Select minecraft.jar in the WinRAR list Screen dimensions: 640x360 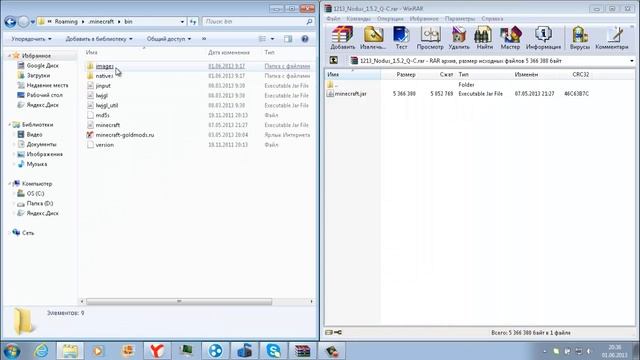(347, 94)
